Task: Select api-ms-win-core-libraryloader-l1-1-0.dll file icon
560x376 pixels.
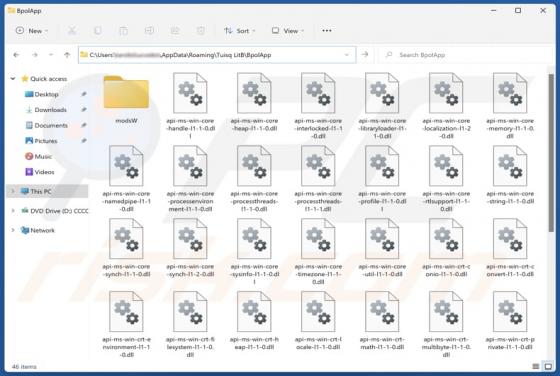Action: [382, 93]
